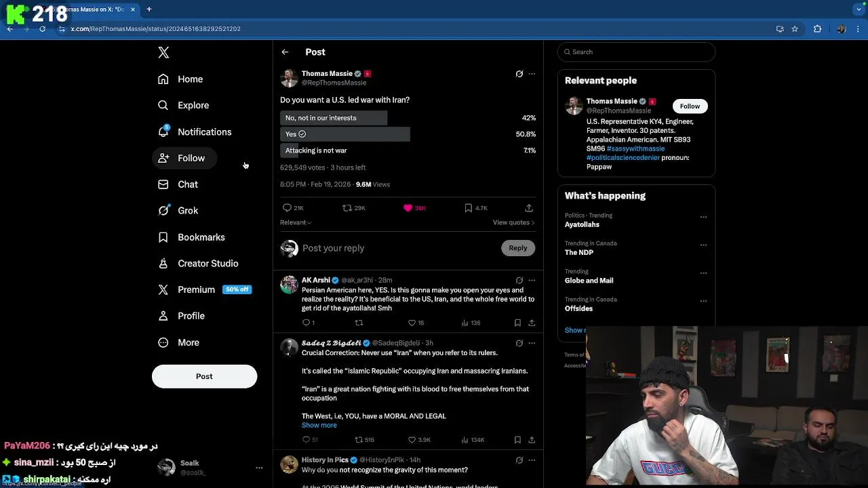Viewport: 868px width, 488px height.
Task: Open three-dot menu on History In Pics reply
Action: tap(532, 460)
